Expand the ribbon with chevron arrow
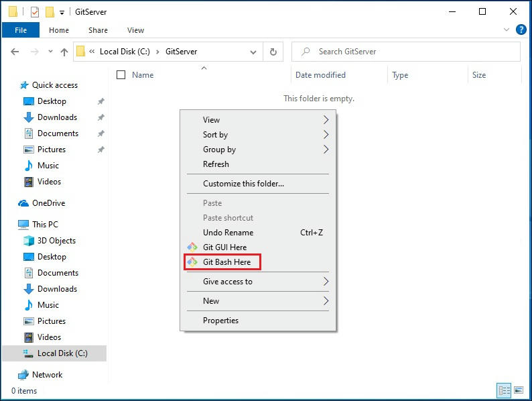Image resolution: width=532 pixels, height=401 pixels. point(507,30)
